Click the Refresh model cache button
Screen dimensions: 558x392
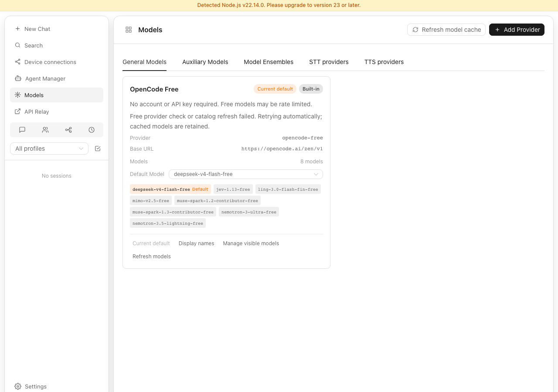(x=446, y=30)
